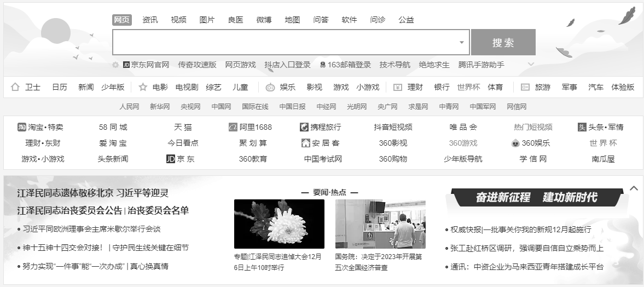Click the game controller icon before 娱乐
644x287 pixels.
(270, 87)
